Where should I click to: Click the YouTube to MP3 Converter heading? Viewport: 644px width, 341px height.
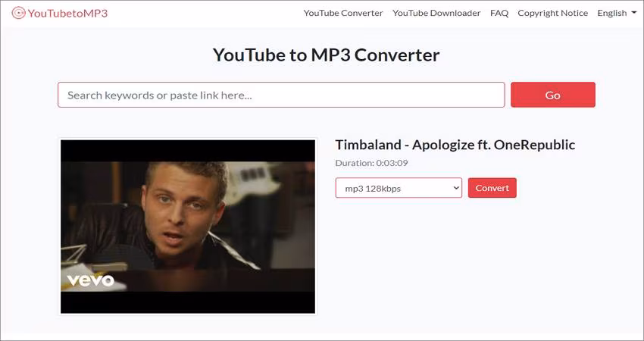(326, 55)
